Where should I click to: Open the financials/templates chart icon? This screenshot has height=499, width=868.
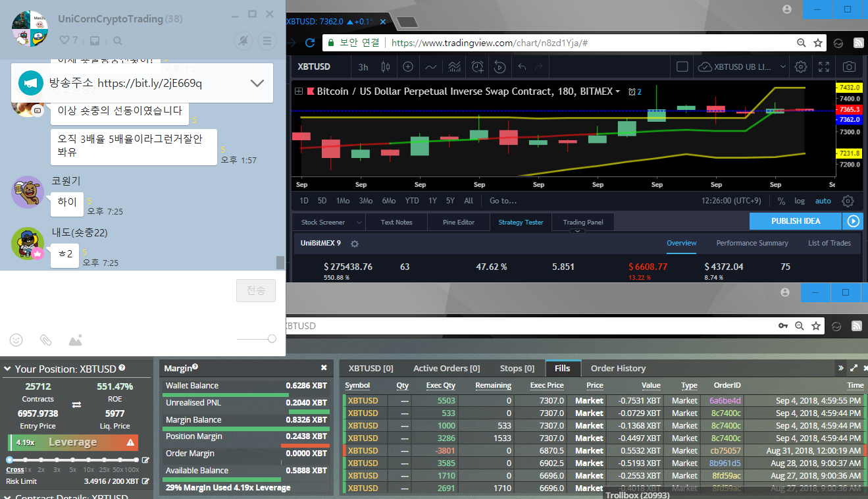(454, 66)
